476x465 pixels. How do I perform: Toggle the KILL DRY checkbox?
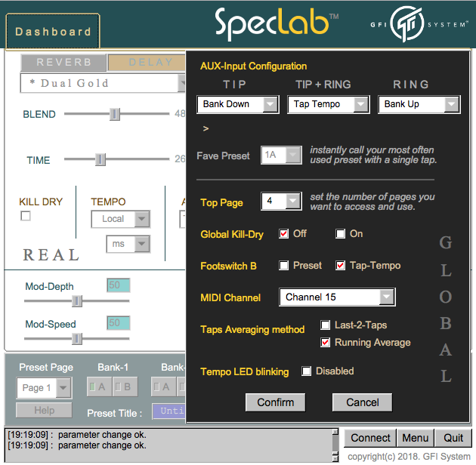tap(26, 216)
